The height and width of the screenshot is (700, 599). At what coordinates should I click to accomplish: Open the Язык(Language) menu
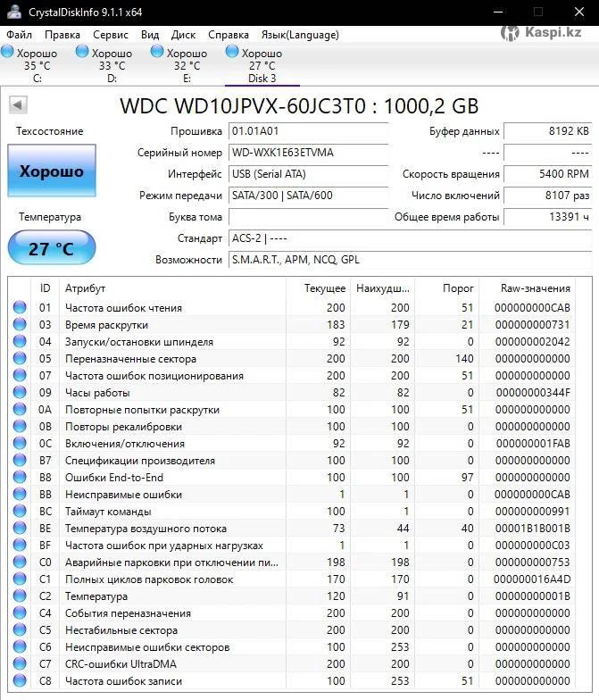[300, 34]
